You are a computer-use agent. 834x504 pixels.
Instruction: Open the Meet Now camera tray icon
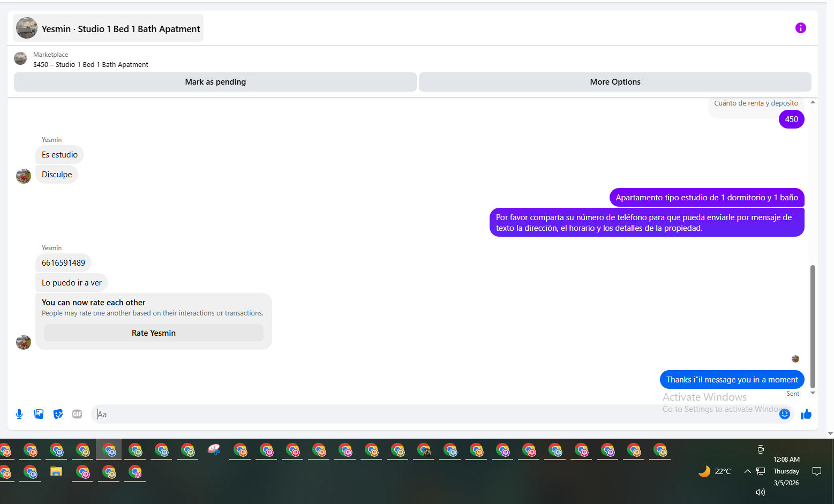[x=761, y=449]
